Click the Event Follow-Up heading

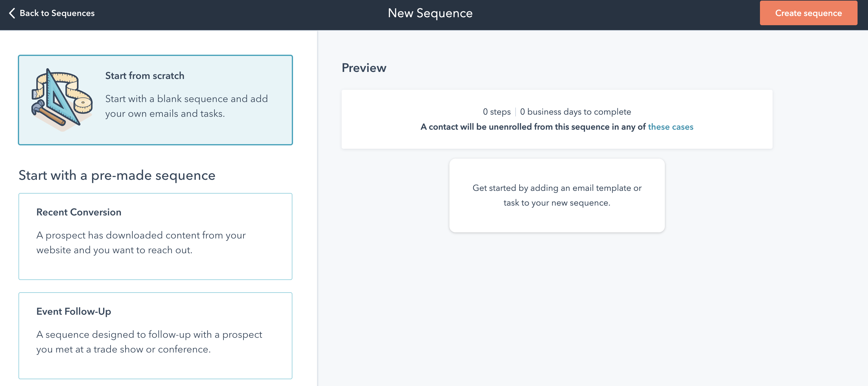point(74,311)
